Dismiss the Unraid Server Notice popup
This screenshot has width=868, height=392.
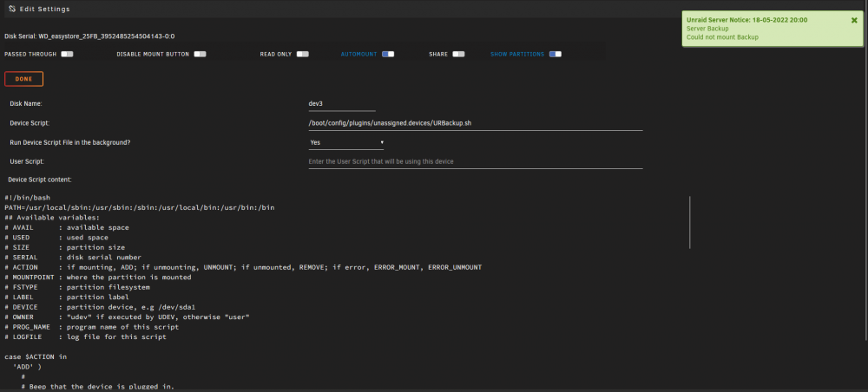854,20
